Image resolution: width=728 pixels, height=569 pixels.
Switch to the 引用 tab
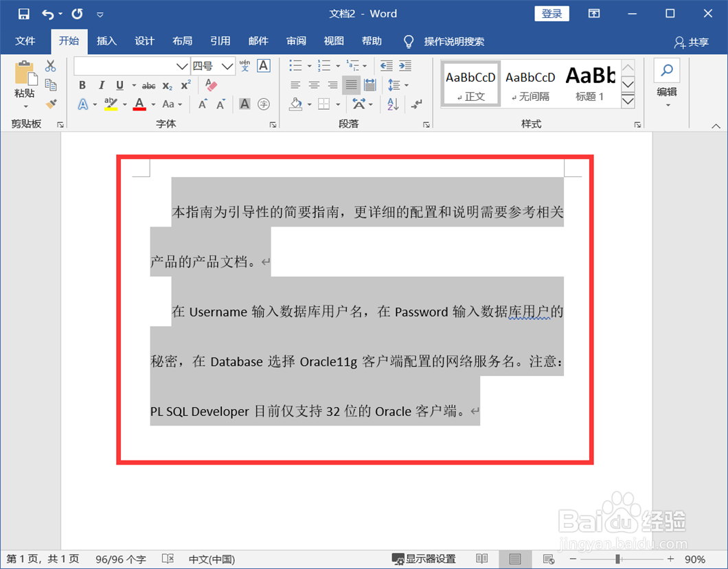(220, 41)
